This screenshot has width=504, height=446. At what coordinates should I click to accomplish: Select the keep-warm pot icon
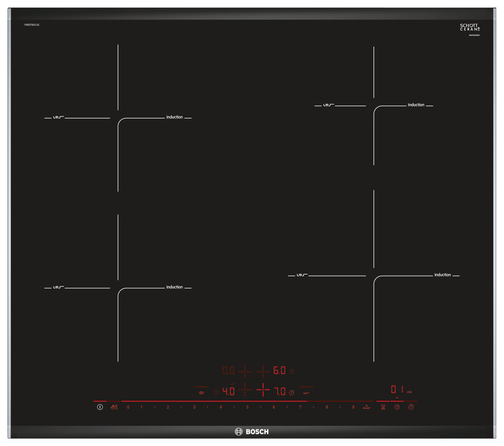[201, 393]
